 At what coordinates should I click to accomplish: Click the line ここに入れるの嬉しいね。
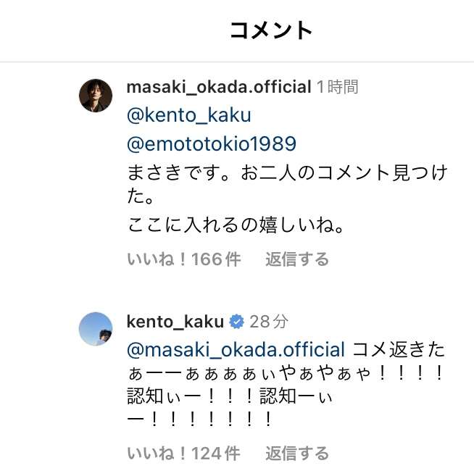pyautogui.click(x=234, y=226)
